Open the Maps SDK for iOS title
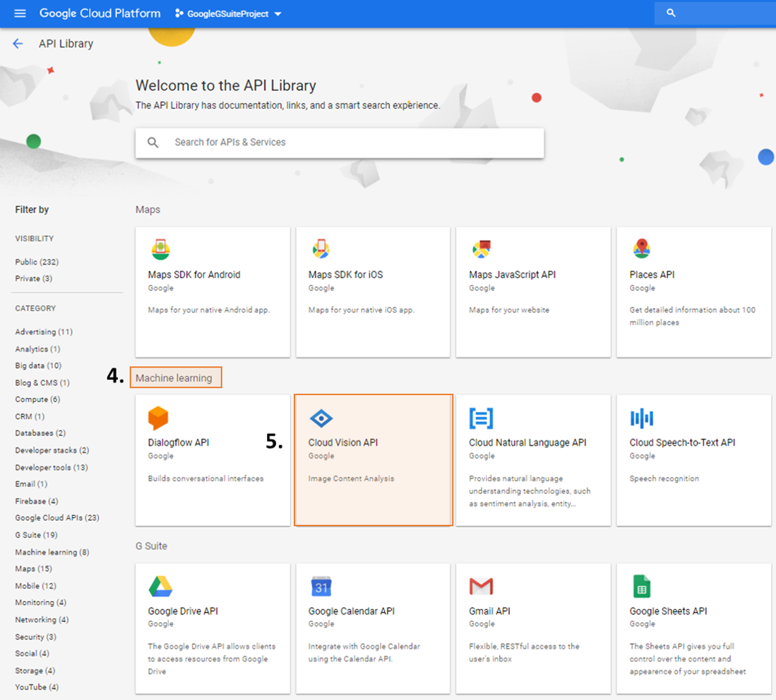Image resolution: width=776 pixels, height=700 pixels. click(345, 274)
